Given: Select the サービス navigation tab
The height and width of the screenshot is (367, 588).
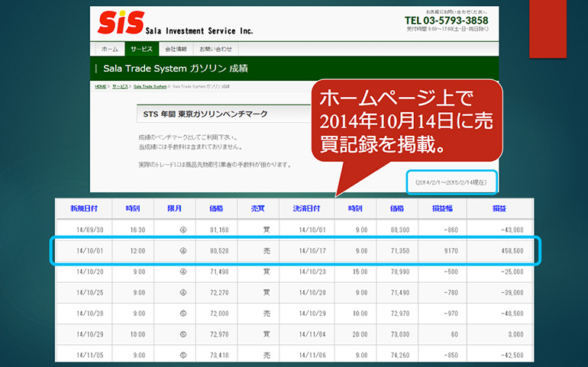Looking at the screenshot, I should (141, 48).
